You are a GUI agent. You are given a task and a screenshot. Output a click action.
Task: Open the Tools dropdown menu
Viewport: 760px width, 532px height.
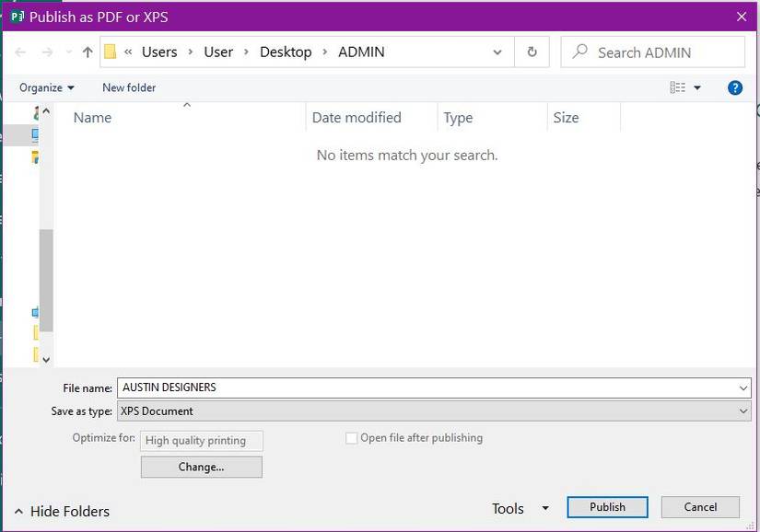click(519, 508)
